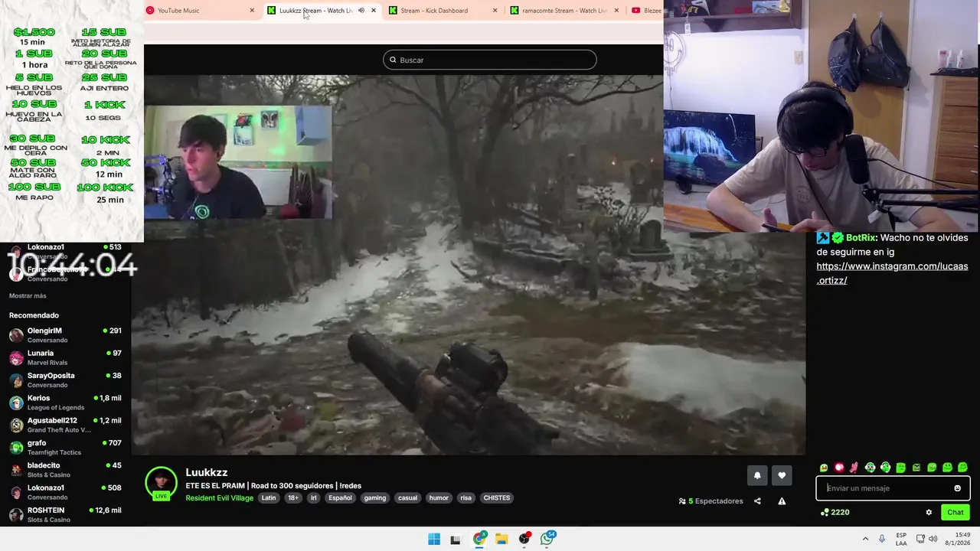Open Lokonazo1 channel with 508 viewers
Viewport: 980px width, 551px height.
[x=65, y=492]
